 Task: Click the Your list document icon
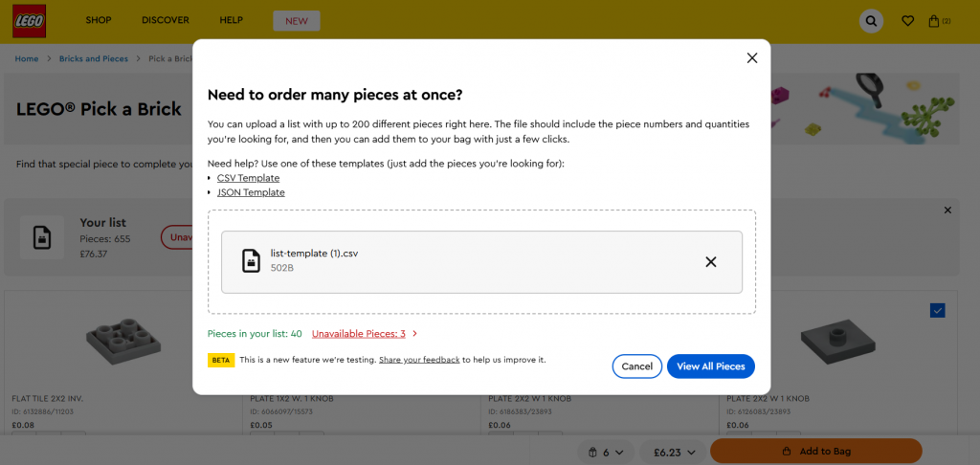tap(42, 237)
